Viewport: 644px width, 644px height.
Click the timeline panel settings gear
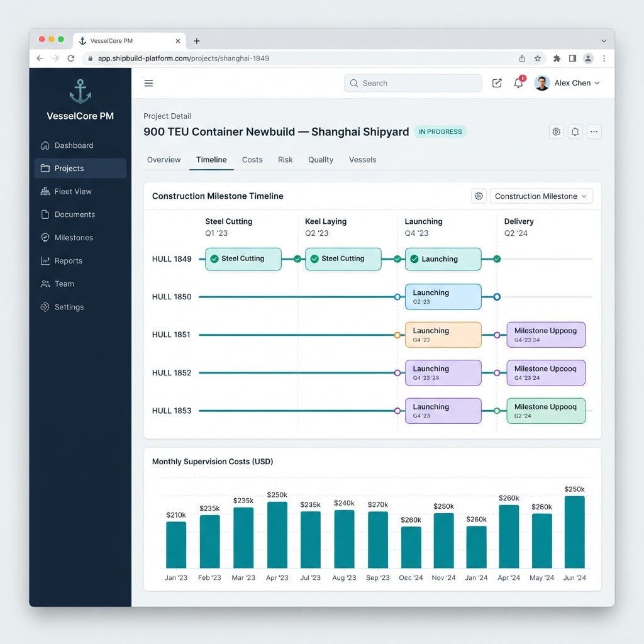point(479,196)
